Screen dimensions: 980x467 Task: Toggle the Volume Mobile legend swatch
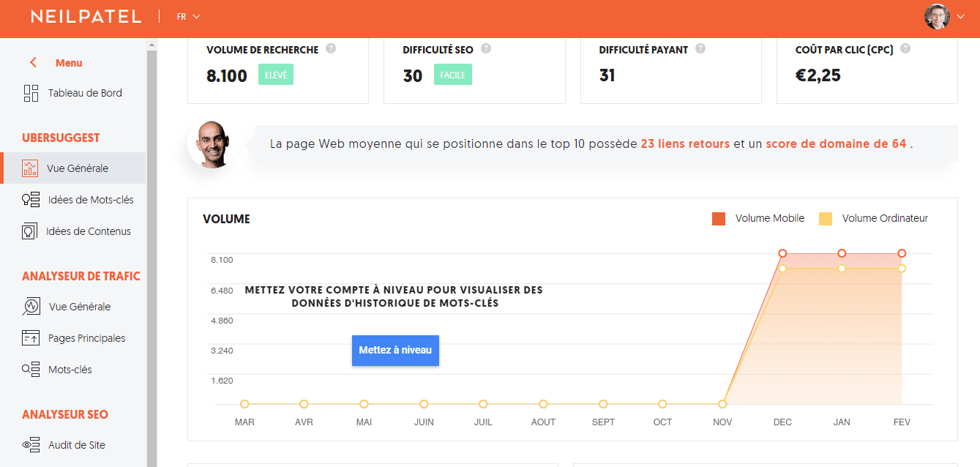click(x=719, y=218)
